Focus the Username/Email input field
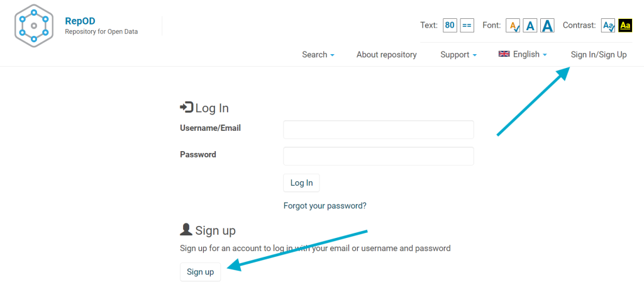Viewport: 644px width, 299px height. (x=379, y=130)
